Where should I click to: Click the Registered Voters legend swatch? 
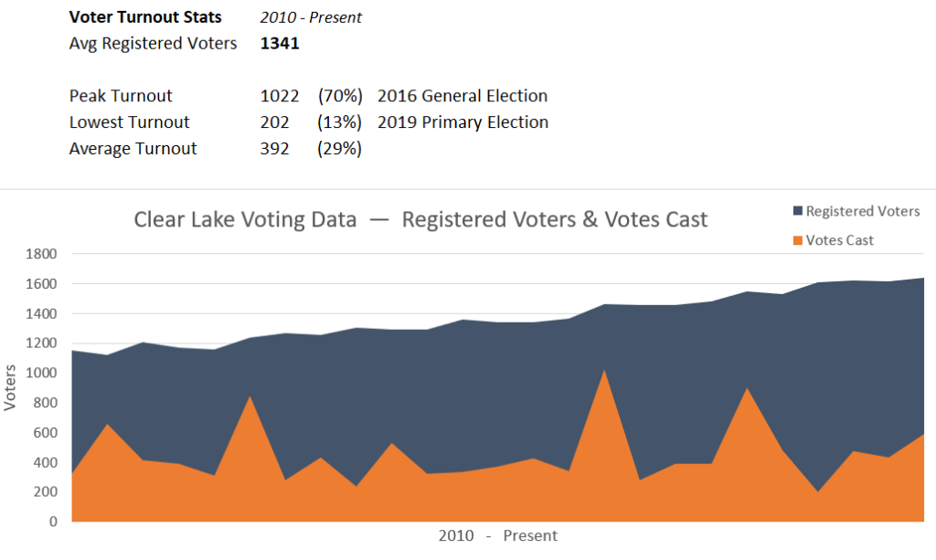coord(797,211)
